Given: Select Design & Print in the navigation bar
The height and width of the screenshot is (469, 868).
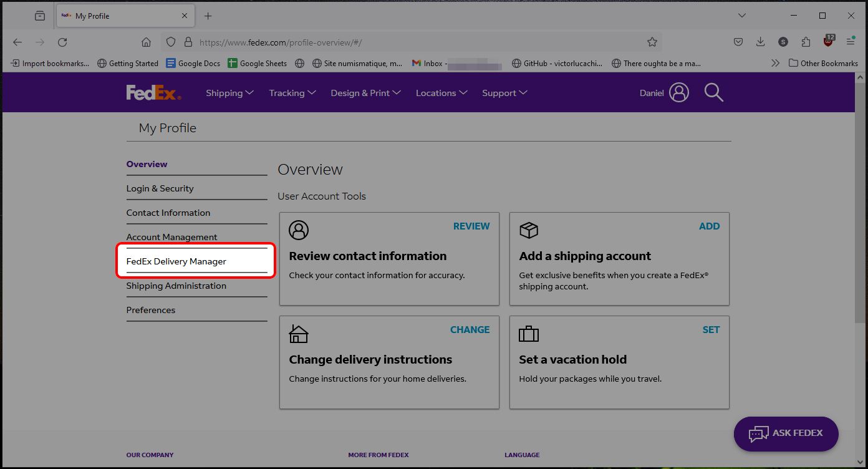Looking at the screenshot, I should 365,92.
